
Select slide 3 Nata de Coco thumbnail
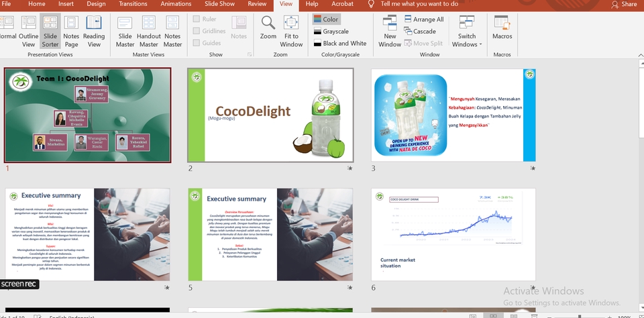coord(453,115)
